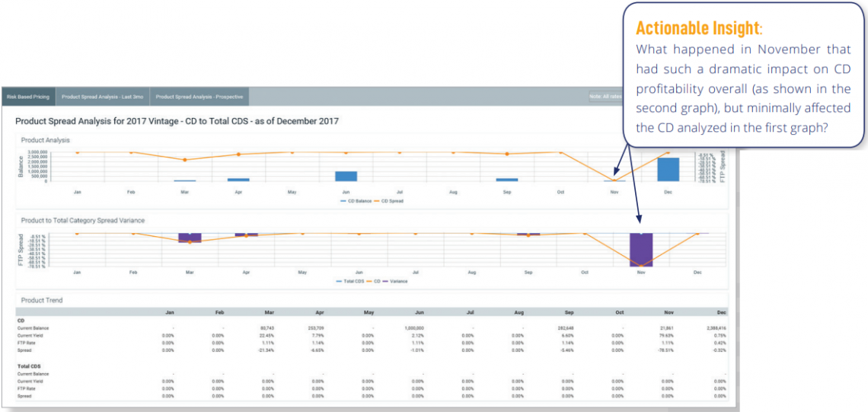
Task: Select the November purple Variance bar
Action: coord(641,250)
